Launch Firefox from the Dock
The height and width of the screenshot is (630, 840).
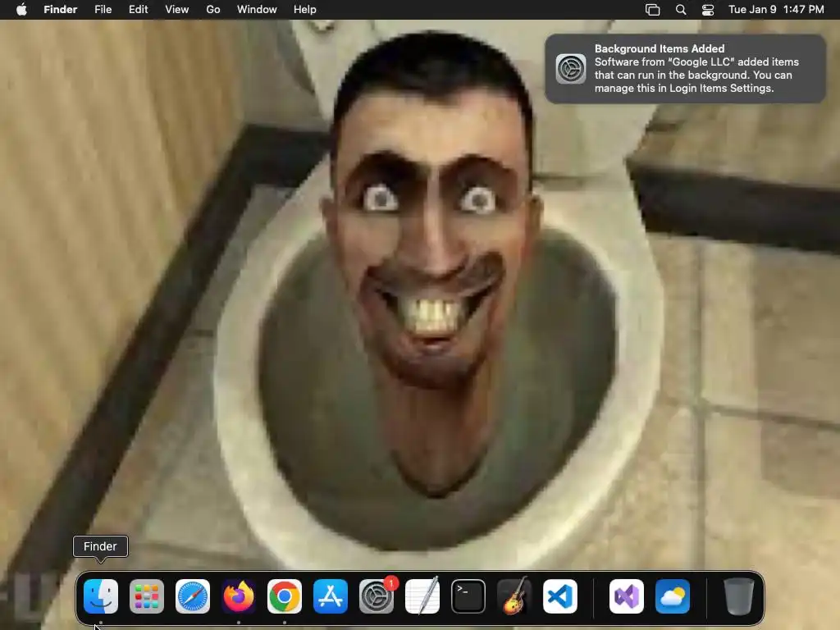pos(239,596)
